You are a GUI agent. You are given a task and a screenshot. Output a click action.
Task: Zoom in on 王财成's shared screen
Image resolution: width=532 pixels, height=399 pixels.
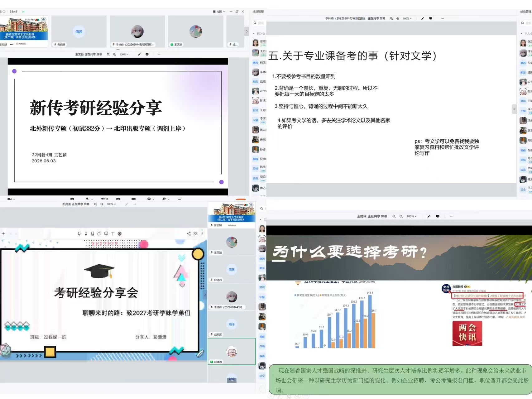pyautogui.click(x=394, y=216)
